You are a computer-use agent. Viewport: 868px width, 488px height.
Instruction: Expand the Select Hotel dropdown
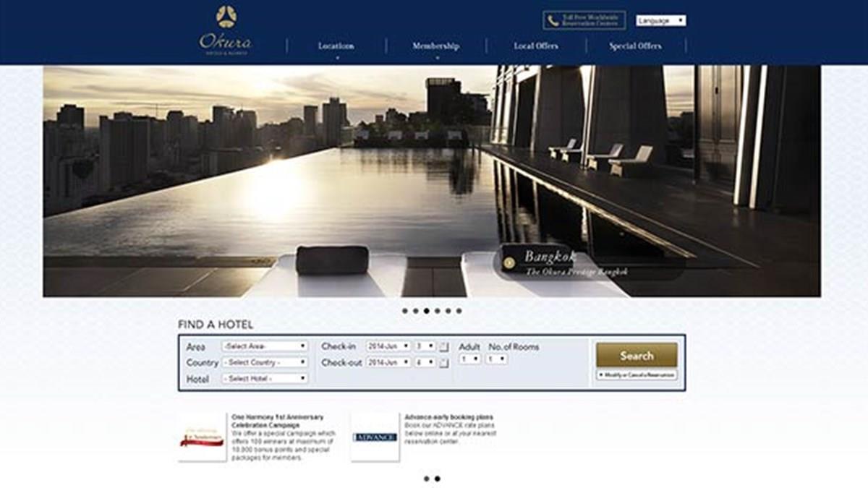pyautogui.click(x=265, y=379)
